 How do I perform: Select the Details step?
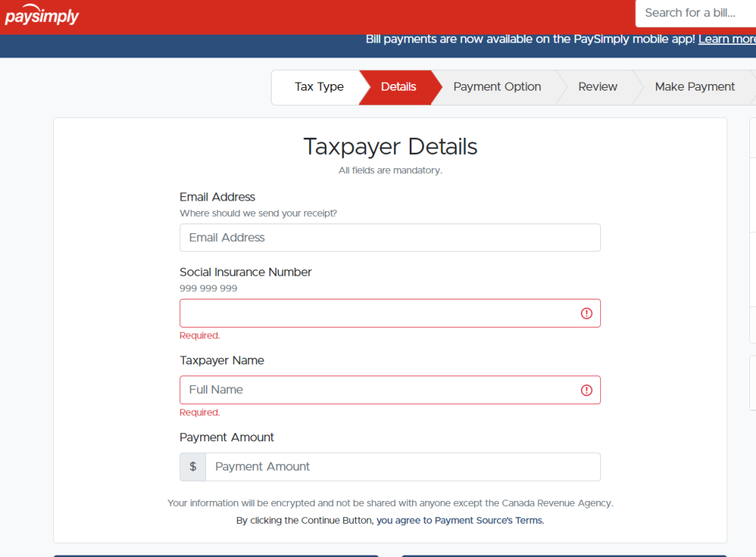398,87
